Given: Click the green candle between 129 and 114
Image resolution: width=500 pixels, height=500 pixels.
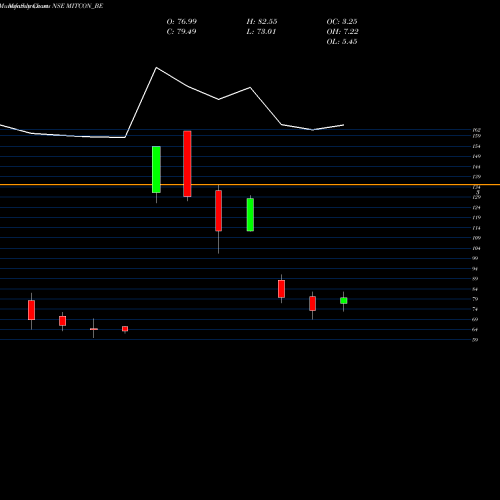Looking at the screenshot, I should (250, 215).
